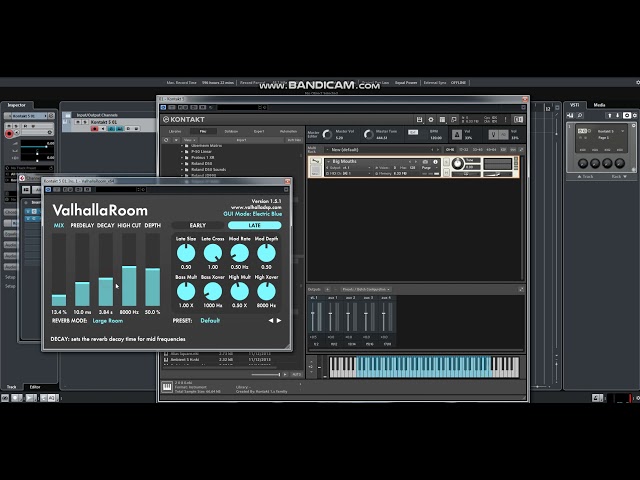Click the Mod Rate knob
This screenshot has height=480, width=640.
pyautogui.click(x=240, y=253)
